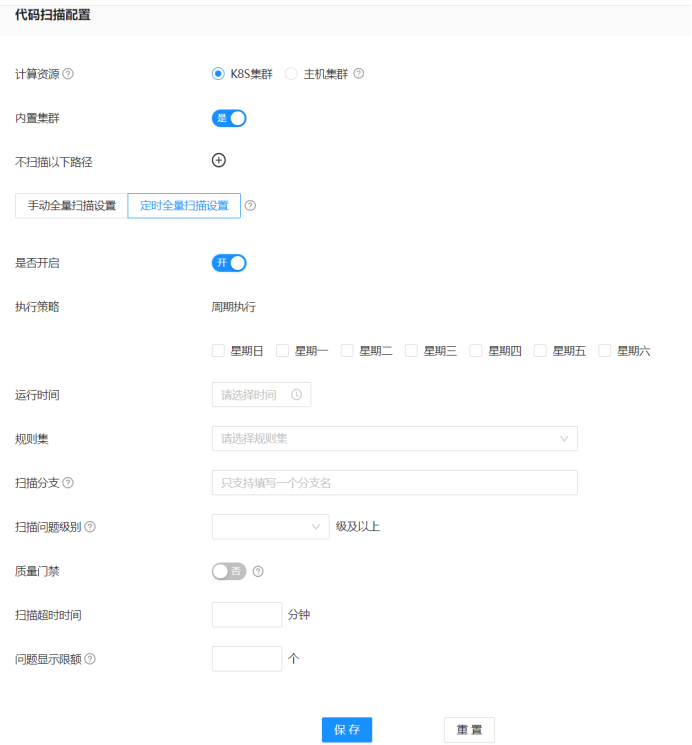The image size is (692, 745).
Task: Select the K8S集群 radio button
Action: [218, 74]
